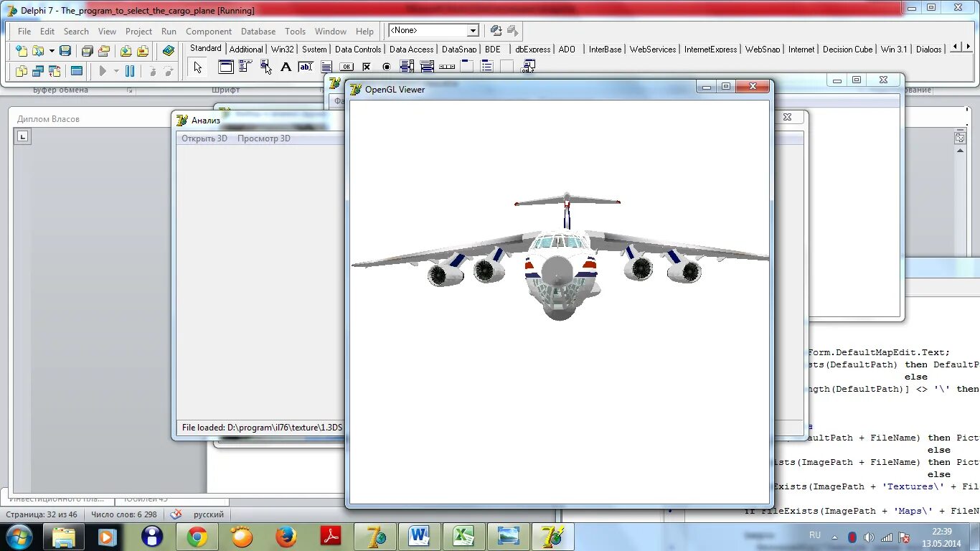Switch to the Dialogs palette tab
This screenshot has width=980, height=551.
pyautogui.click(x=928, y=50)
